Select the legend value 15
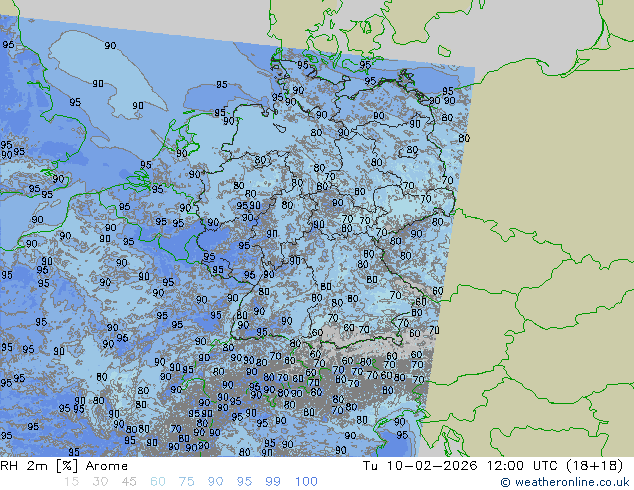Screen dimensions: 634x490 [x=71, y=482]
